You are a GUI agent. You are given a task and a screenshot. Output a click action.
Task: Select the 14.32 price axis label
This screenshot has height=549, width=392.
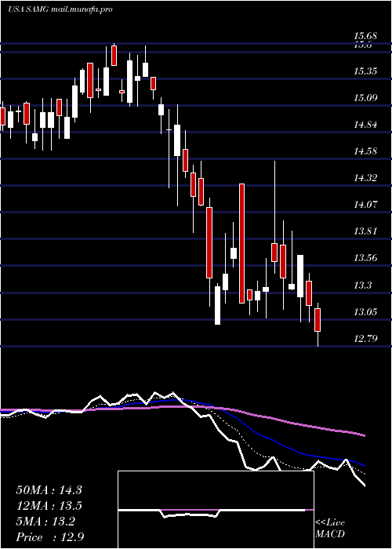[365, 178]
